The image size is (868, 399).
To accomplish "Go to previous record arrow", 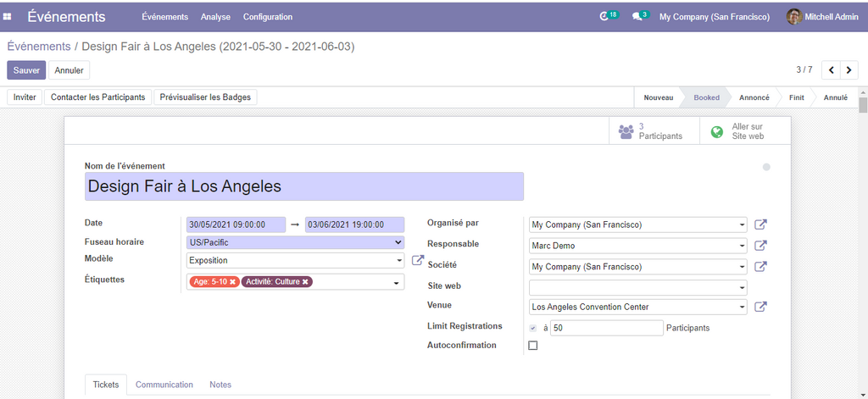I will (831, 69).
